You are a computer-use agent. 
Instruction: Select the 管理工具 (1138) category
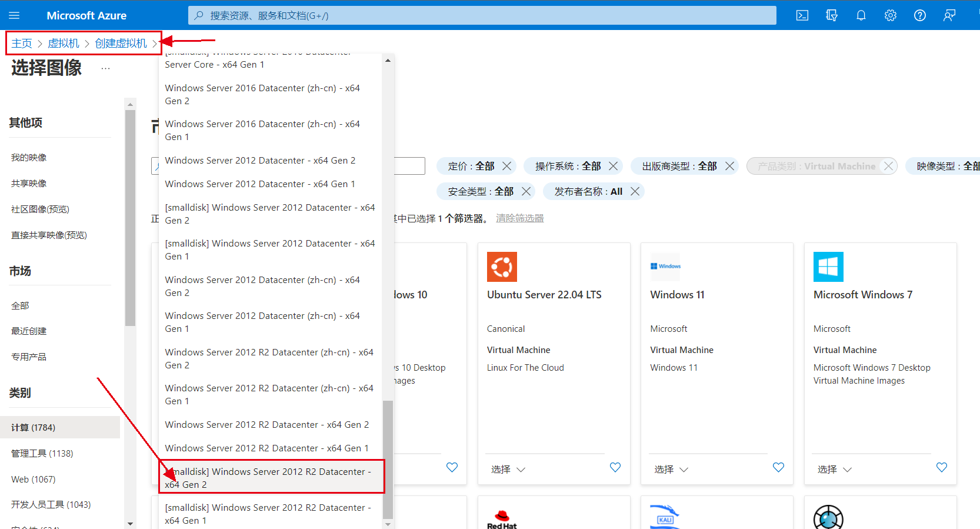click(42, 453)
